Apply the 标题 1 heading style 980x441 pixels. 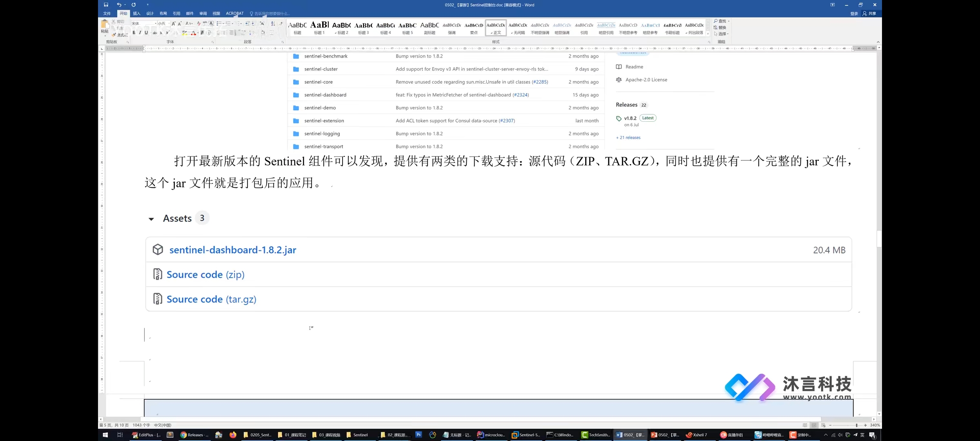[319, 28]
